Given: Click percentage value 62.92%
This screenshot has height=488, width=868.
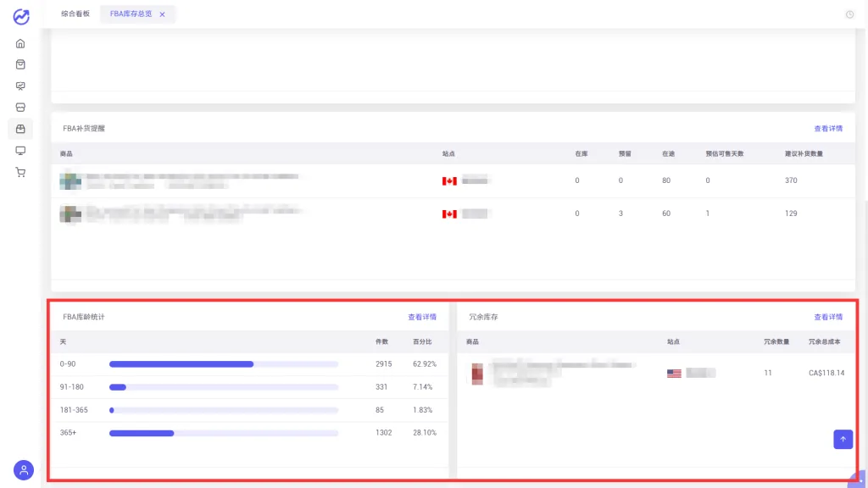Looking at the screenshot, I should point(425,364).
